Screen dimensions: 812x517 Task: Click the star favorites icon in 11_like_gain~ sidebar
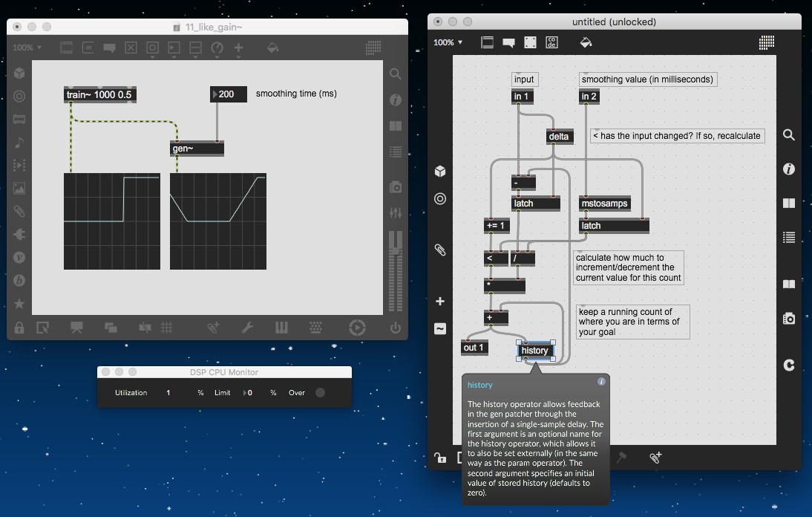19,304
